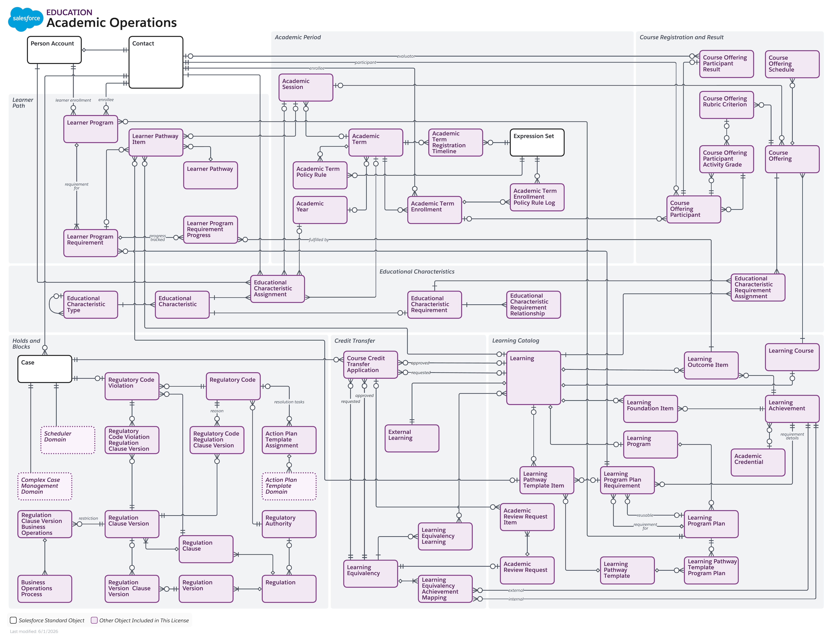Image resolution: width=838 pixels, height=644 pixels.
Task: Click the Regulation Clause entity
Action: (x=206, y=549)
